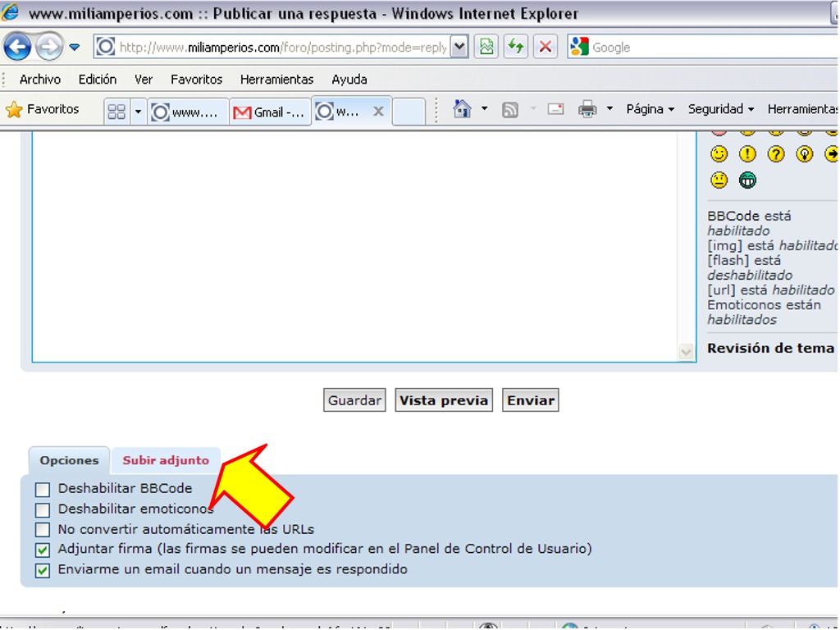Toggle the Deshabilitar emoticonos checkbox
The image size is (840, 630).
(x=43, y=510)
